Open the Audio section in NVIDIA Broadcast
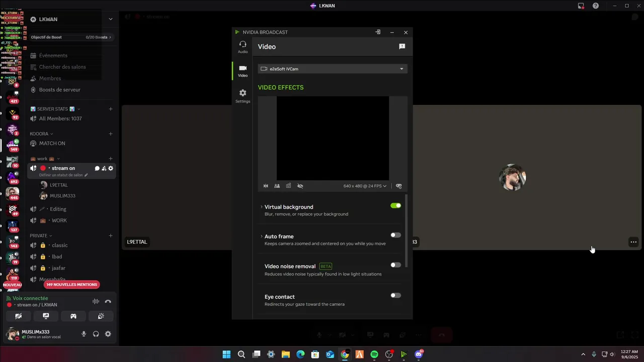Viewport: 644px width, 362px height. [x=243, y=47]
